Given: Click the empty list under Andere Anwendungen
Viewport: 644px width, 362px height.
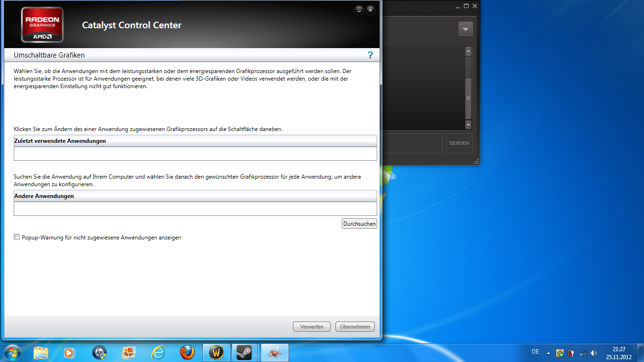Looking at the screenshot, I should tap(195, 209).
